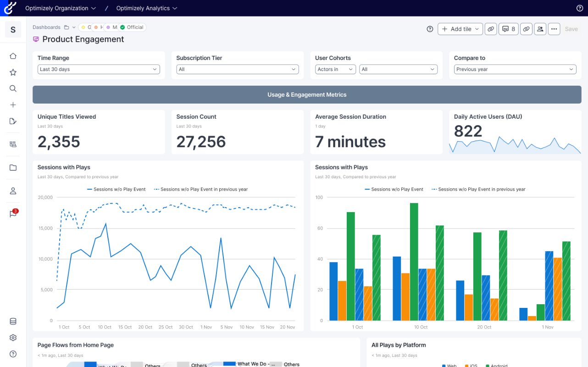Expand the Compare to dropdown
This screenshot has height=367, width=588.
coord(515,69)
